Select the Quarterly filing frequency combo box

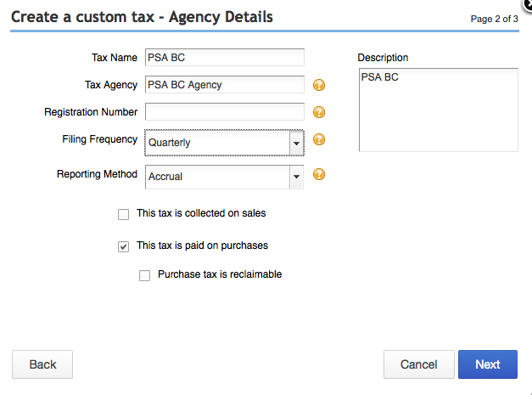(224, 143)
